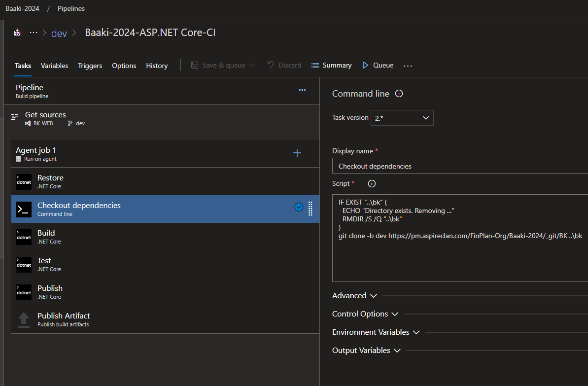
Task: Add a task to Agent job 1
Action: point(297,153)
